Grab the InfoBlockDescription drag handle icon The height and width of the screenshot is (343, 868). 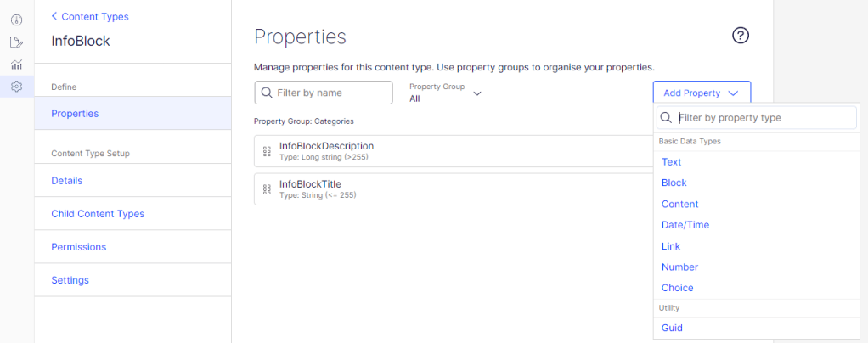[x=267, y=151]
